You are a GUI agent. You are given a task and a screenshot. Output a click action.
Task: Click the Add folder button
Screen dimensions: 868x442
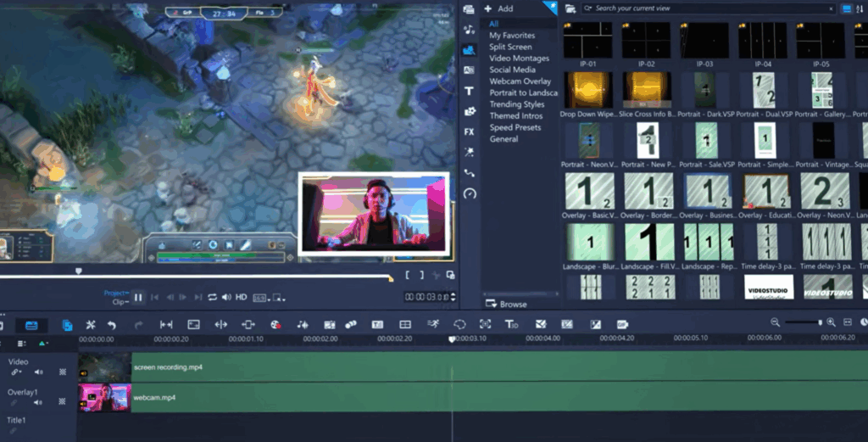498,8
